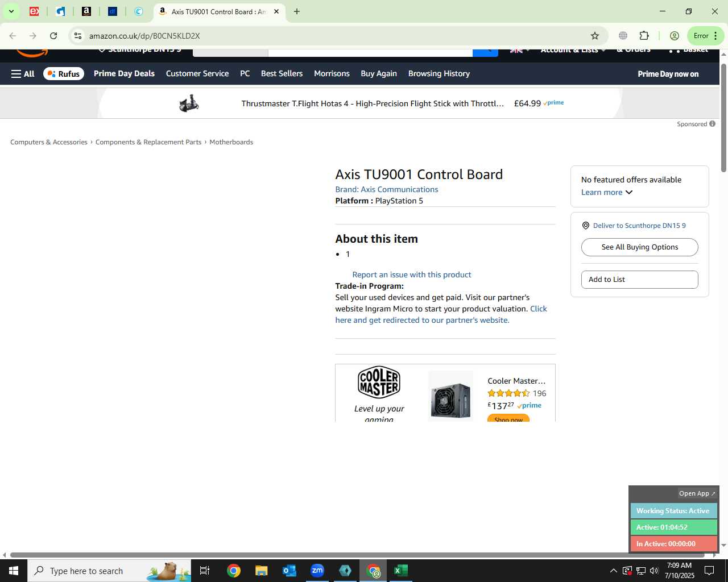Image resolution: width=728 pixels, height=582 pixels.
Task: Open Brand: Axis Communications link
Action: 387,189
